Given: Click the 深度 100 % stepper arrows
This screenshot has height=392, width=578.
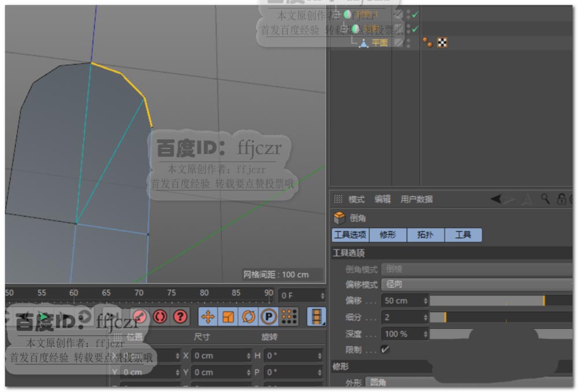Looking at the screenshot, I should point(425,334).
